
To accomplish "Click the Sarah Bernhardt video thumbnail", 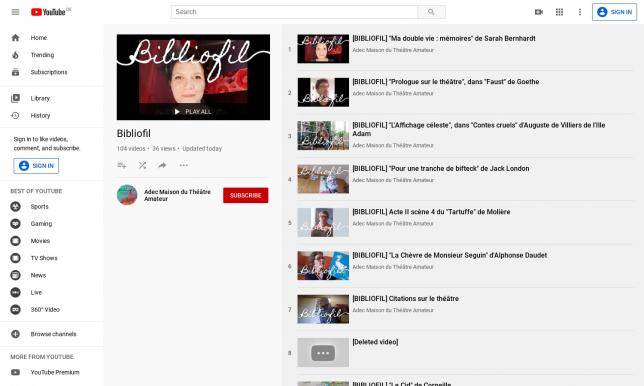I will (323, 49).
